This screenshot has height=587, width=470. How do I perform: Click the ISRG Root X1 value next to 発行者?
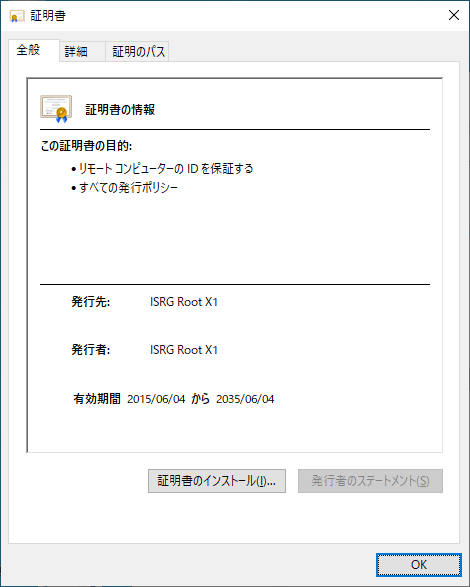(x=184, y=350)
